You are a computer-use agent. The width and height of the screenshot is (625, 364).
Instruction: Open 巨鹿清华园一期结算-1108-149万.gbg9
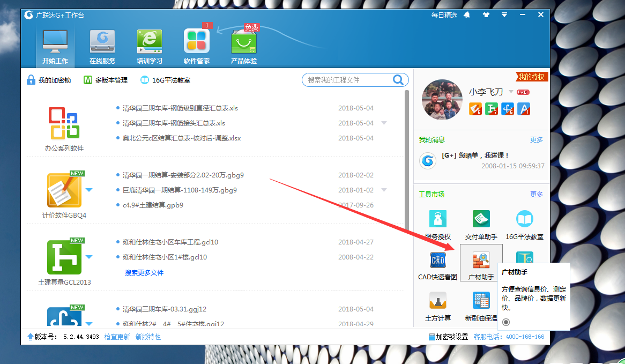pos(180,190)
